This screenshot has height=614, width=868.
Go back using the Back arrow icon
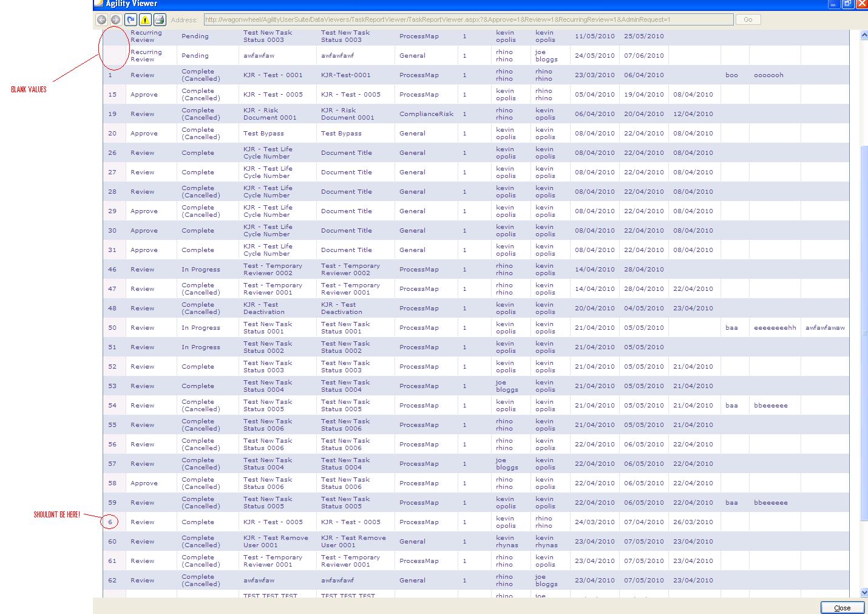(101, 19)
